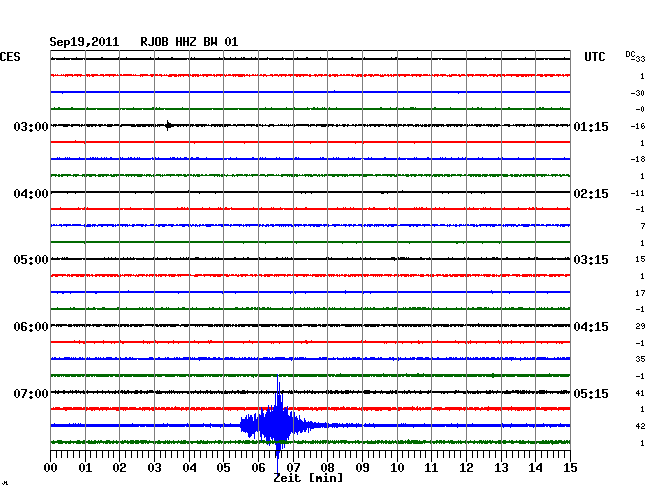The width and height of the screenshot is (650, 494).
Task: Click the "CES" column header
Action: [10, 57]
